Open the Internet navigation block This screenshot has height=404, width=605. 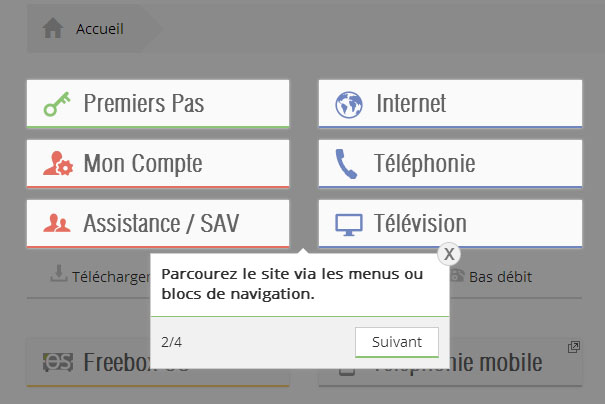click(450, 103)
